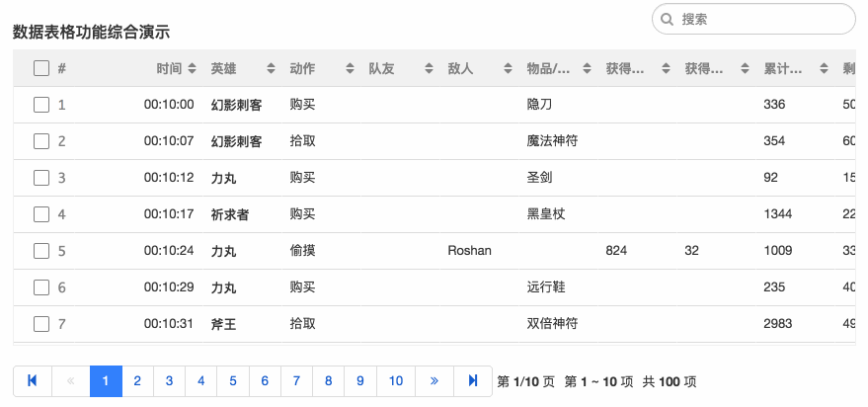This screenshot has width=868, height=407.
Task: Sort by 时间 column sort icon
Action: coord(192,69)
